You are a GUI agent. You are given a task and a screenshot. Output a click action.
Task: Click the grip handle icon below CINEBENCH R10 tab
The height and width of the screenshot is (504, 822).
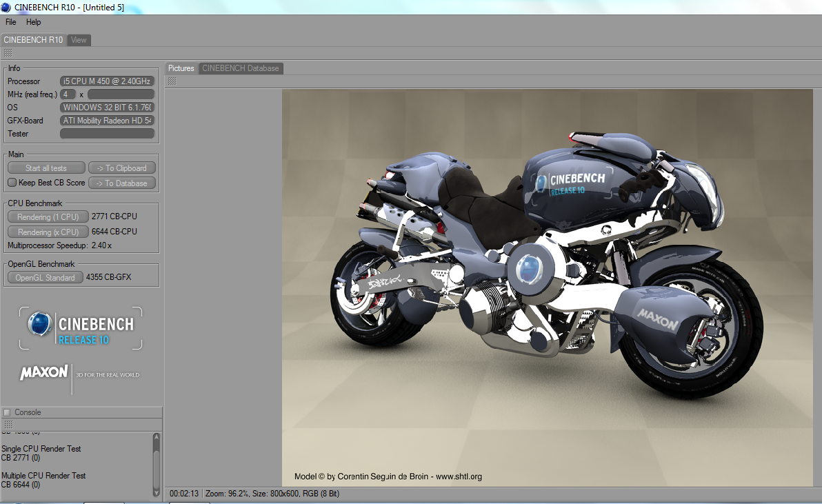[x=8, y=53]
